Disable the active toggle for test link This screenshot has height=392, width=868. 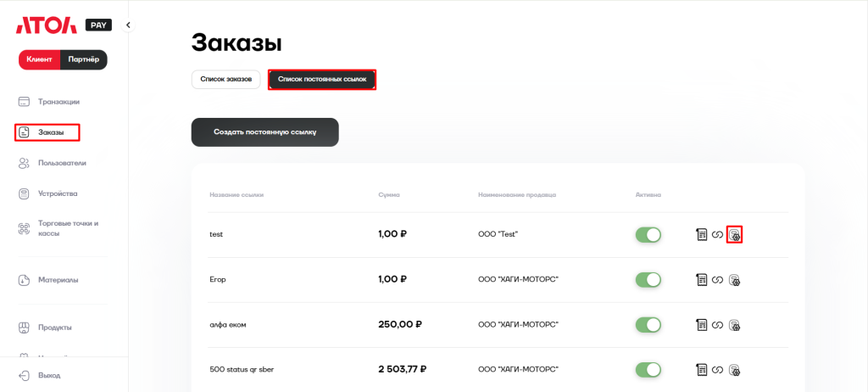[x=648, y=234]
